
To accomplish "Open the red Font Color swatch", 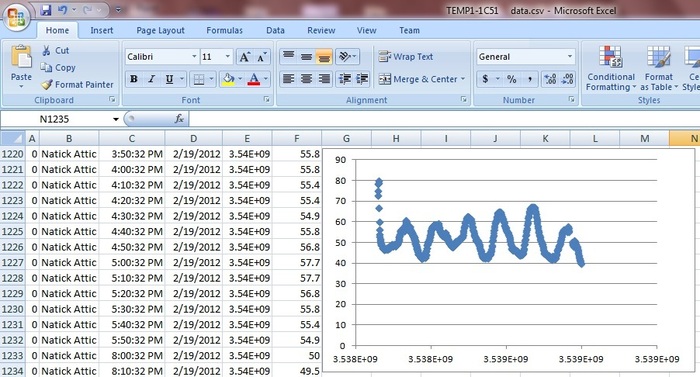I will pos(254,79).
